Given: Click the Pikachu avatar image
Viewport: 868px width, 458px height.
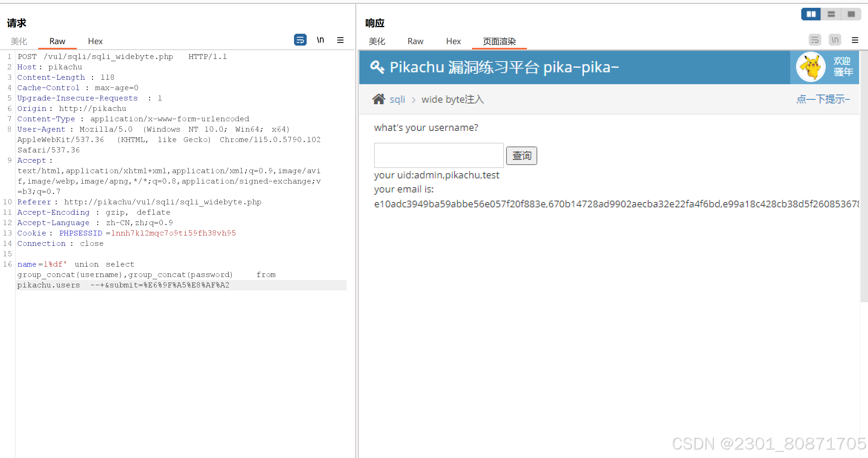Looking at the screenshot, I should point(811,67).
